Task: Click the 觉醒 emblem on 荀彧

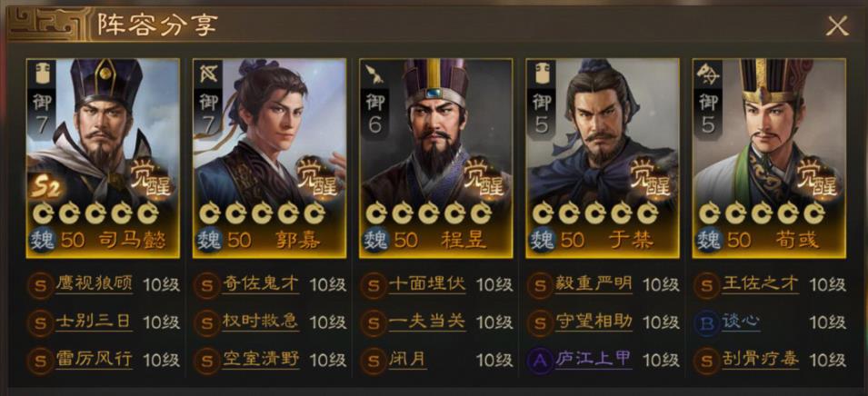Action: coord(818,177)
